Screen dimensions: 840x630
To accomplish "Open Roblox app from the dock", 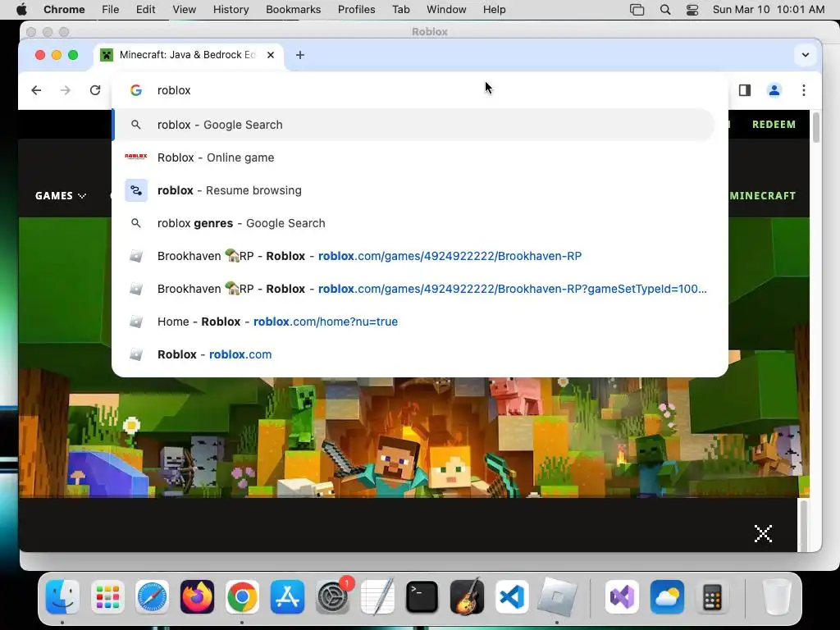I will pos(557,596).
